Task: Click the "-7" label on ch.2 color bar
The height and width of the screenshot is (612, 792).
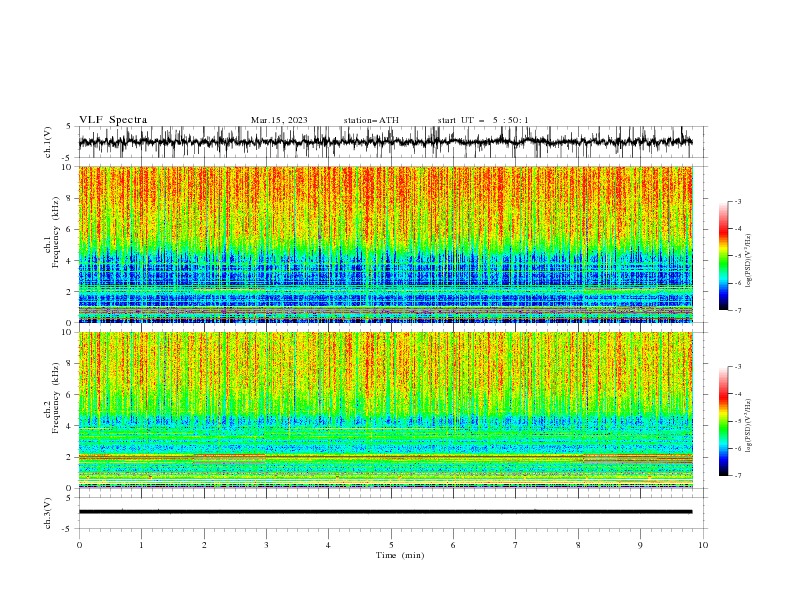Action: pyautogui.click(x=738, y=476)
